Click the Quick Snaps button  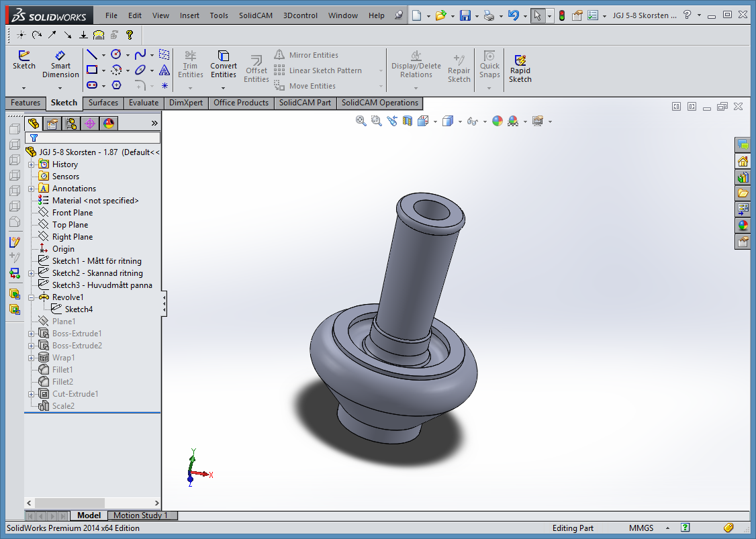pos(489,64)
